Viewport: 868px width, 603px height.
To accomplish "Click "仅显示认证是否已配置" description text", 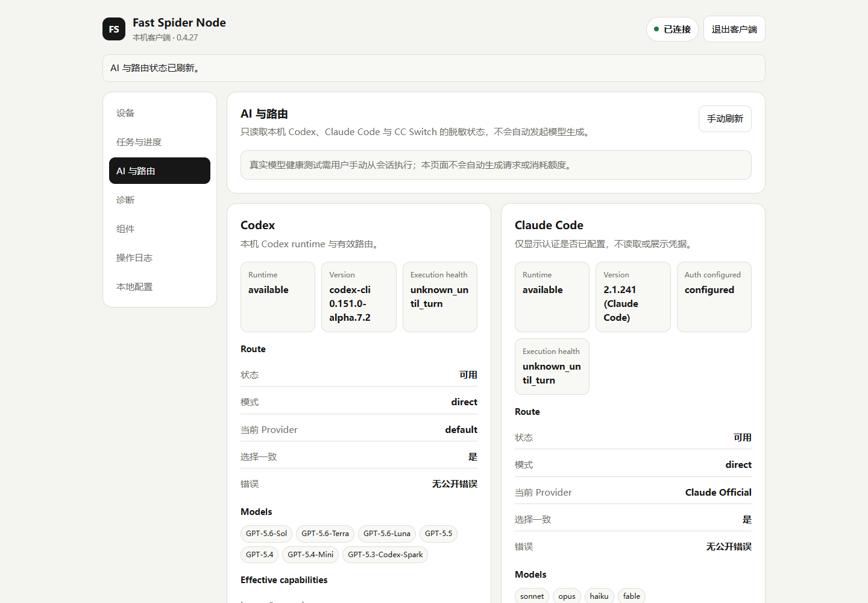I will tap(605, 244).
